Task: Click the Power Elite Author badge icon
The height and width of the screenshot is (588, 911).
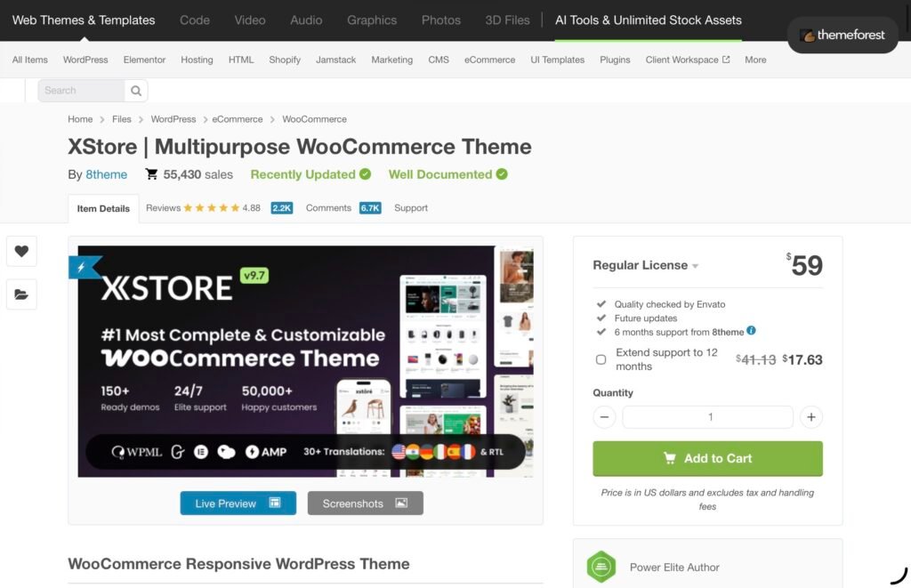Action: [x=601, y=567]
